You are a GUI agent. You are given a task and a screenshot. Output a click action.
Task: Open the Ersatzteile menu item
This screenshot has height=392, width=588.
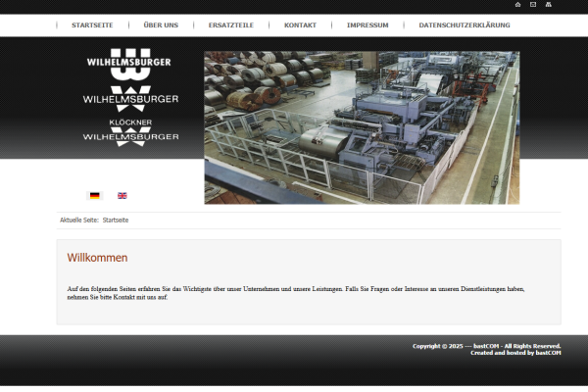(x=231, y=24)
